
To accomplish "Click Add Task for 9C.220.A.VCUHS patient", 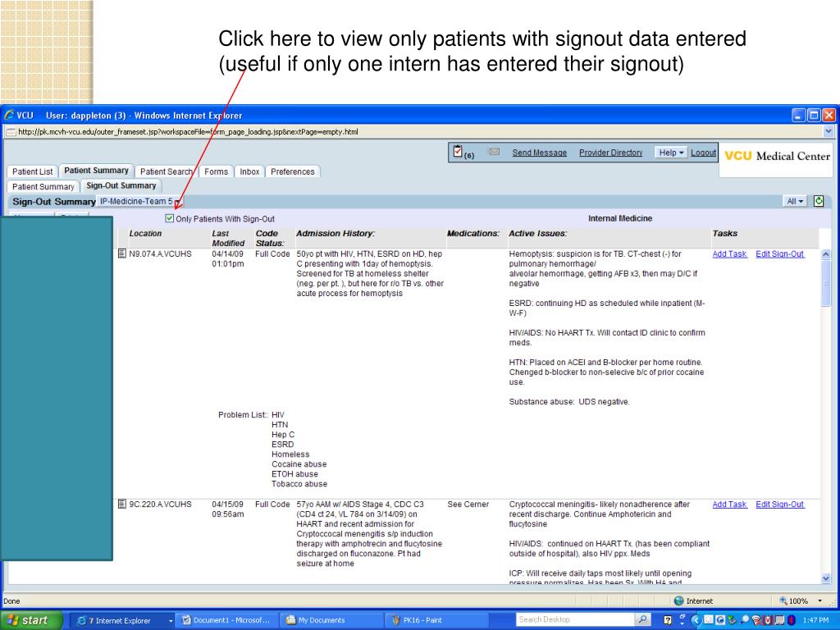I will tap(729, 504).
